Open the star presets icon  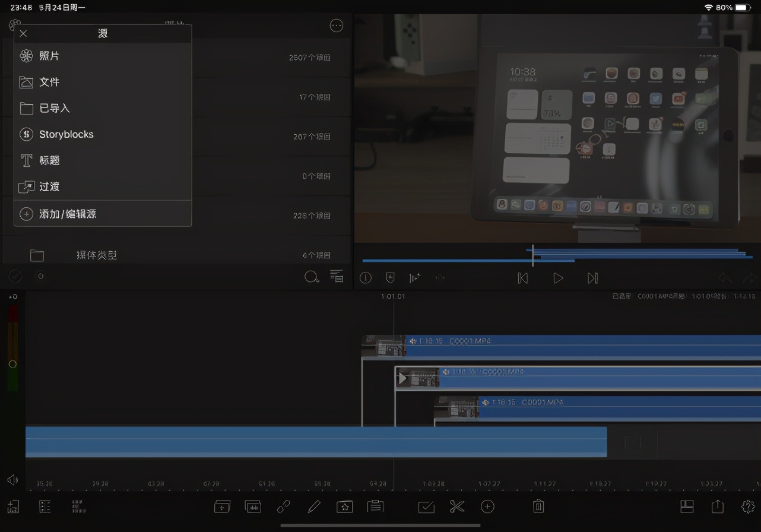[x=344, y=506]
